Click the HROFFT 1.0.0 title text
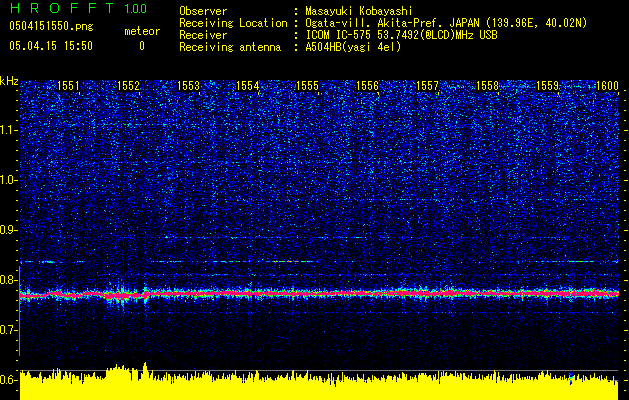This screenshot has height=400, width=629. 78,8
